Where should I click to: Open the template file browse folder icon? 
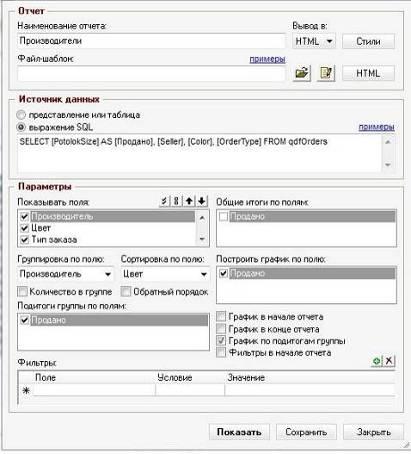tap(302, 73)
